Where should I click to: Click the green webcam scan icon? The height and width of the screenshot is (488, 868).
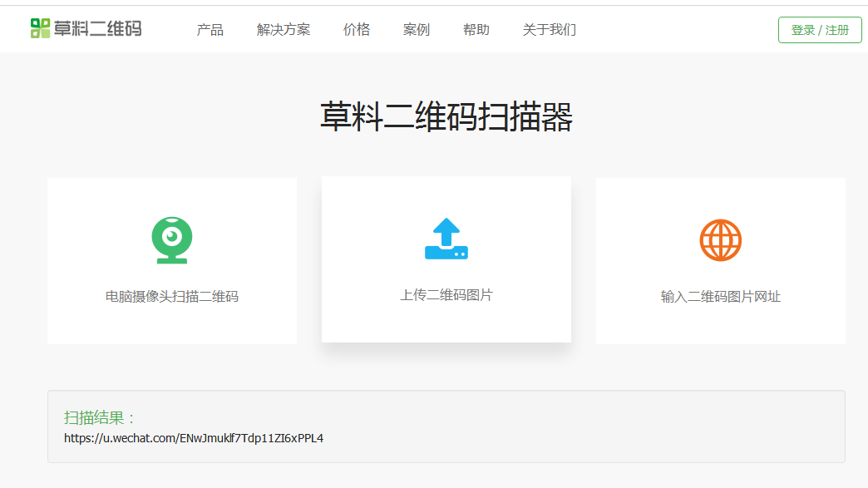click(x=172, y=240)
